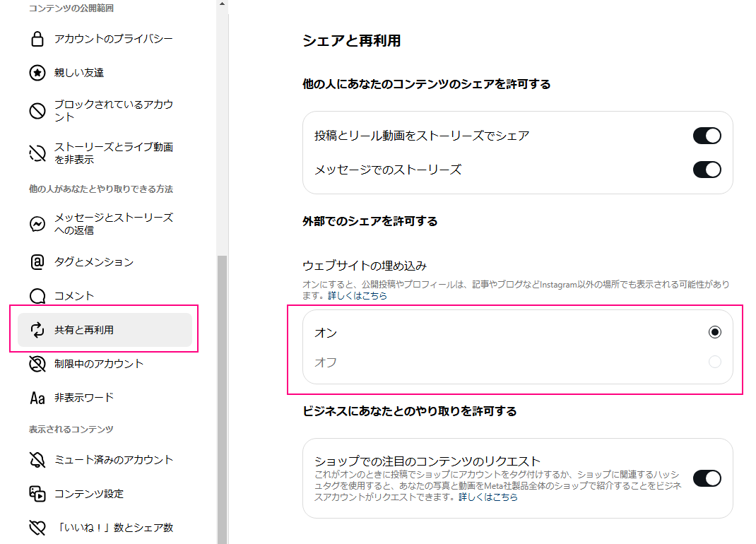Click the messenger icon for メッセージとストーリーズへの返信
The image size is (756, 544).
coord(37,224)
